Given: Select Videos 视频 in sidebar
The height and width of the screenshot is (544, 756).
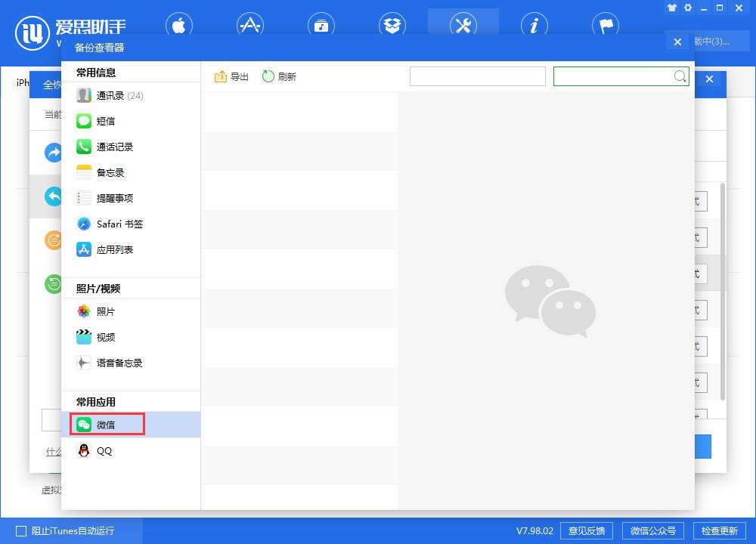Looking at the screenshot, I should tap(131, 337).
